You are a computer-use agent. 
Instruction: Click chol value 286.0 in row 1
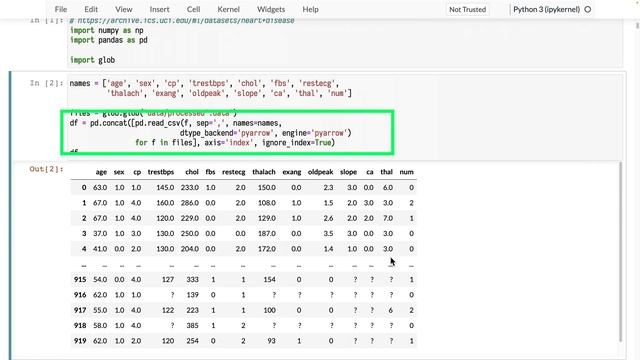pos(190,203)
